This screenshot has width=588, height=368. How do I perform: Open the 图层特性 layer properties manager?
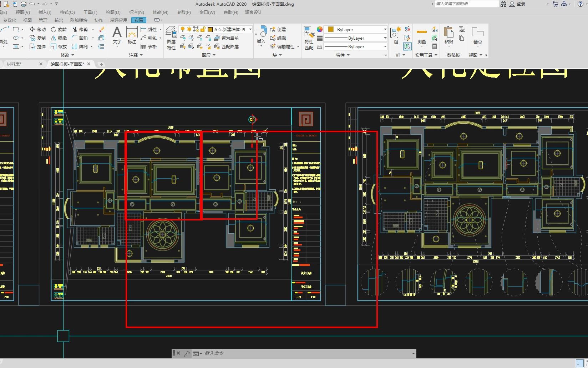tap(171, 38)
